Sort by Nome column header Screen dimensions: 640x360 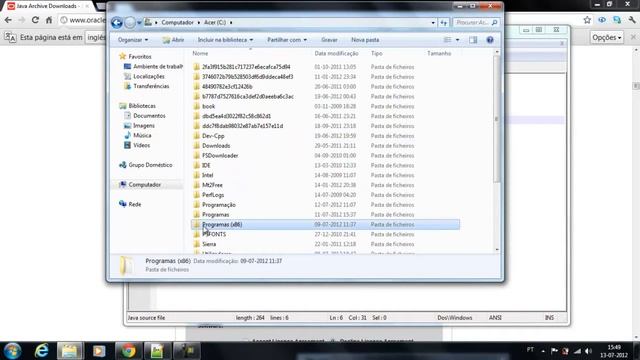[x=200, y=53]
